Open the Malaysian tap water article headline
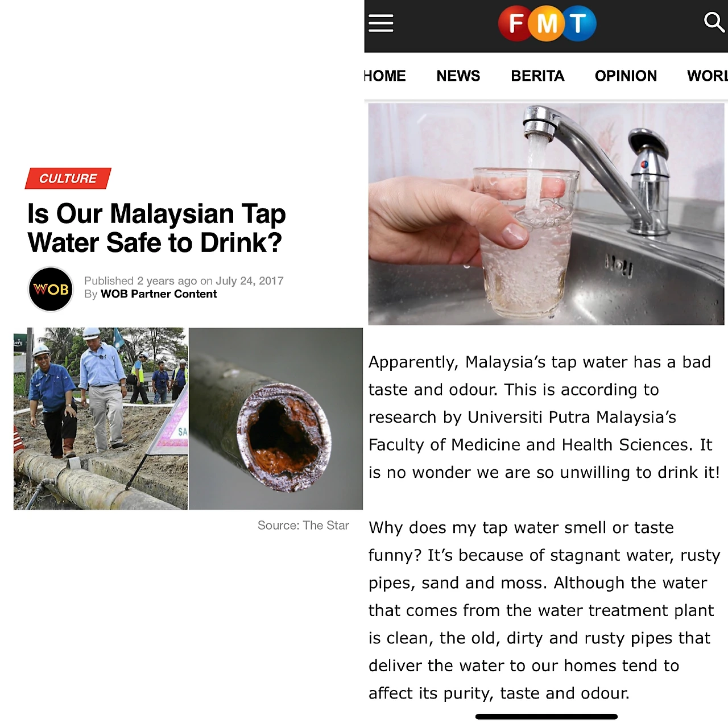The width and height of the screenshot is (728, 727). click(x=156, y=228)
